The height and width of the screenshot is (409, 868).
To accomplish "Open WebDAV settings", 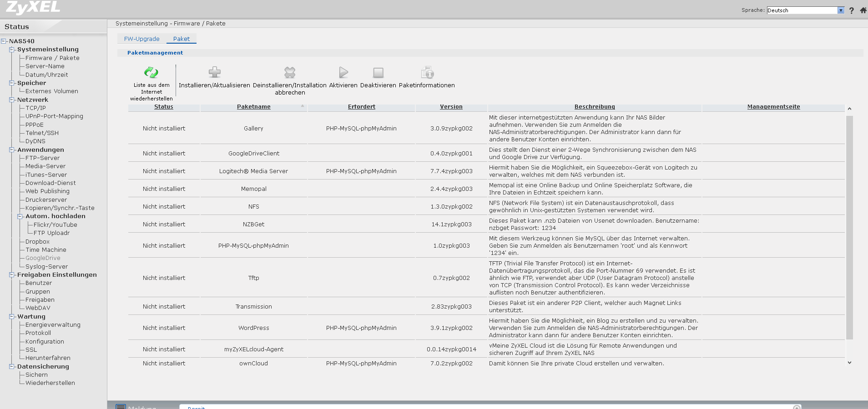I will pyautogui.click(x=38, y=308).
